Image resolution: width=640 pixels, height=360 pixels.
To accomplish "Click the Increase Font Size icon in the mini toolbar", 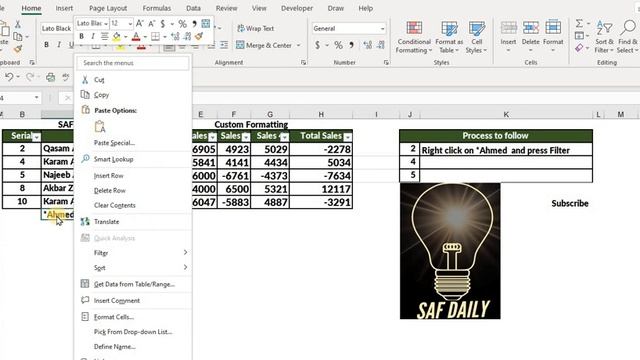I will pyautogui.click(x=140, y=23).
